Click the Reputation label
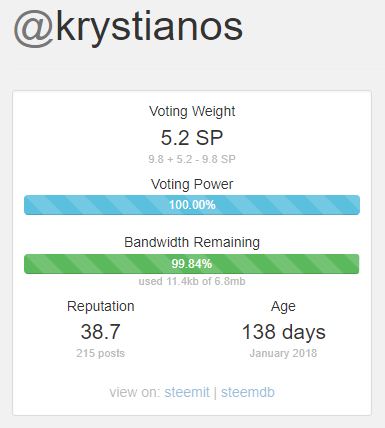Screen dimensions: 385x428 pos(101,307)
